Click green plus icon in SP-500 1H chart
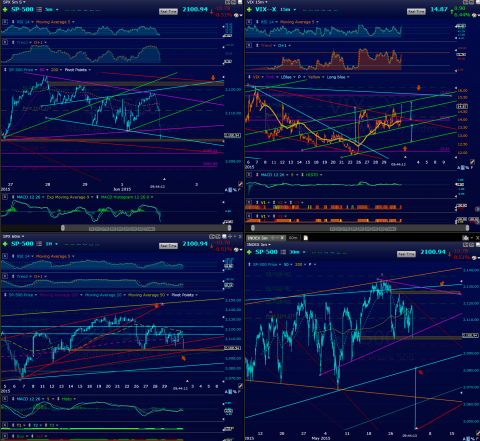Image resolution: width=480 pixels, height=441 pixels. (5, 244)
